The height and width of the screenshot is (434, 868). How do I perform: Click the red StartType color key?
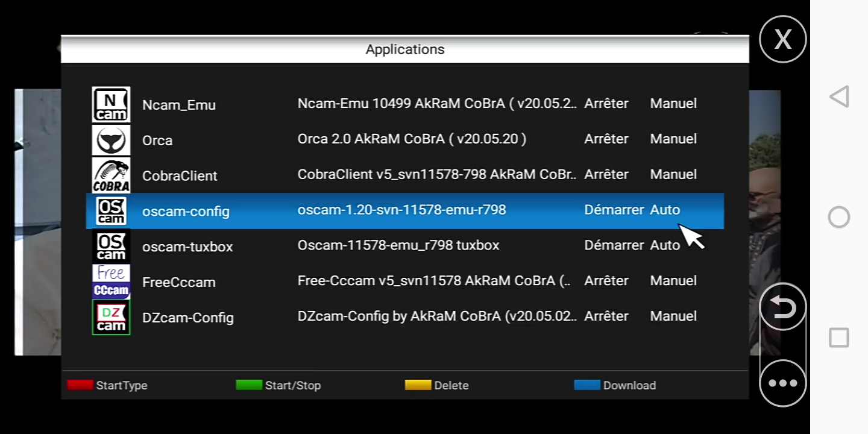click(80, 385)
